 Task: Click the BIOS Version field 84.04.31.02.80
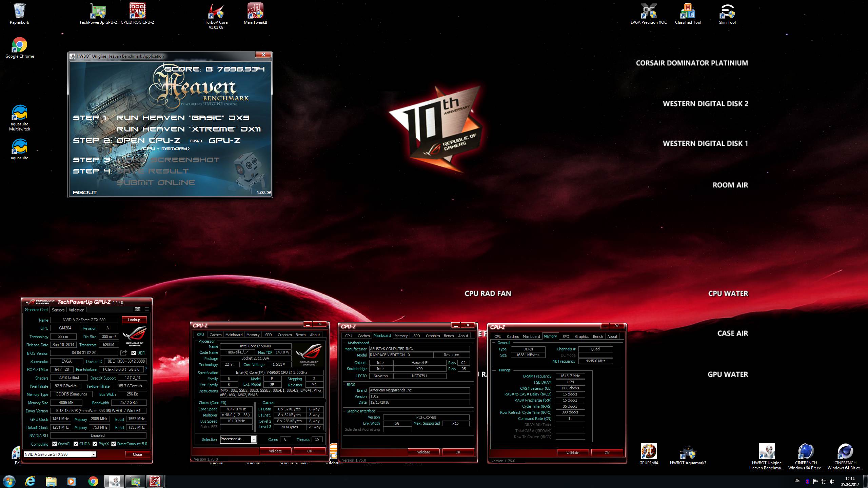coord(84,353)
